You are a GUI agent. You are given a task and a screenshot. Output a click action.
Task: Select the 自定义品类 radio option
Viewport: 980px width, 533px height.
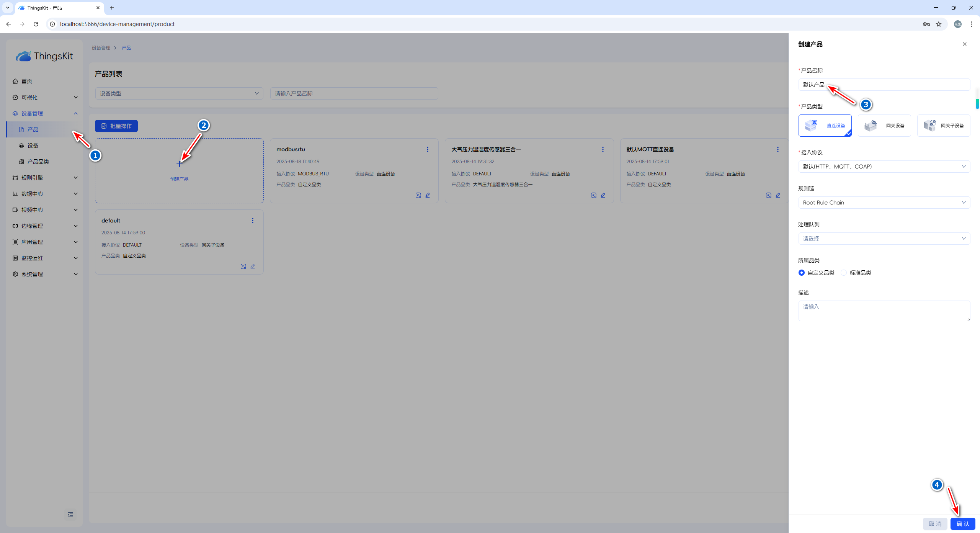tap(802, 273)
